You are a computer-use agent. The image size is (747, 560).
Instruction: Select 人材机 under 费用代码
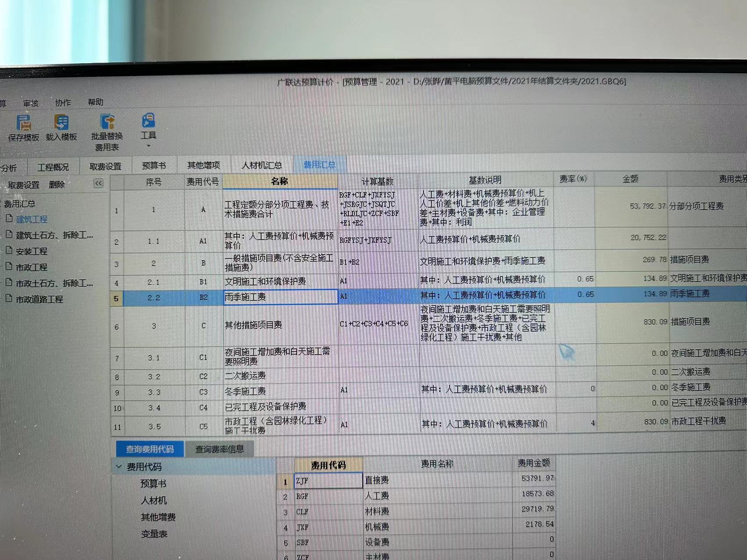pos(154,500)
